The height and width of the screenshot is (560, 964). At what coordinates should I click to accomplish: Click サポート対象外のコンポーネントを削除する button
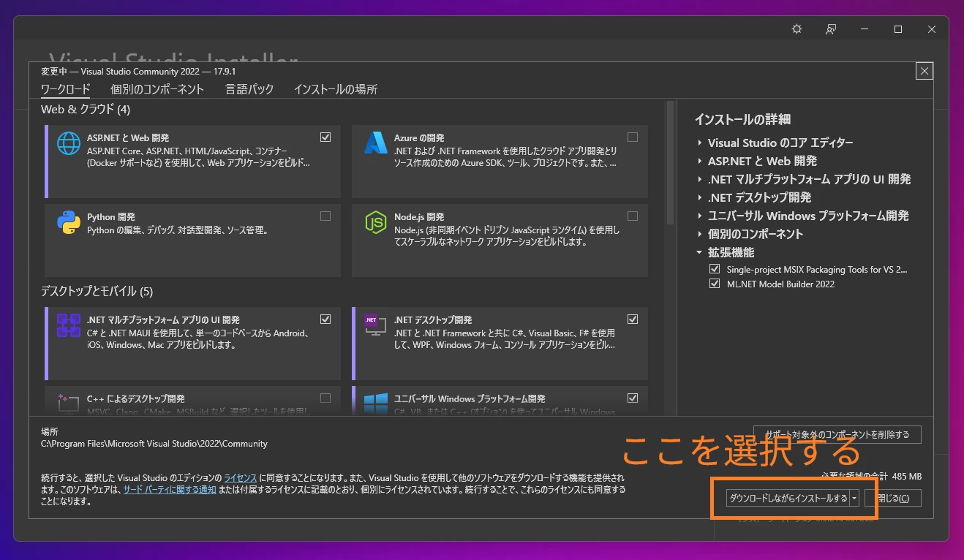click(x=837, y=434)
